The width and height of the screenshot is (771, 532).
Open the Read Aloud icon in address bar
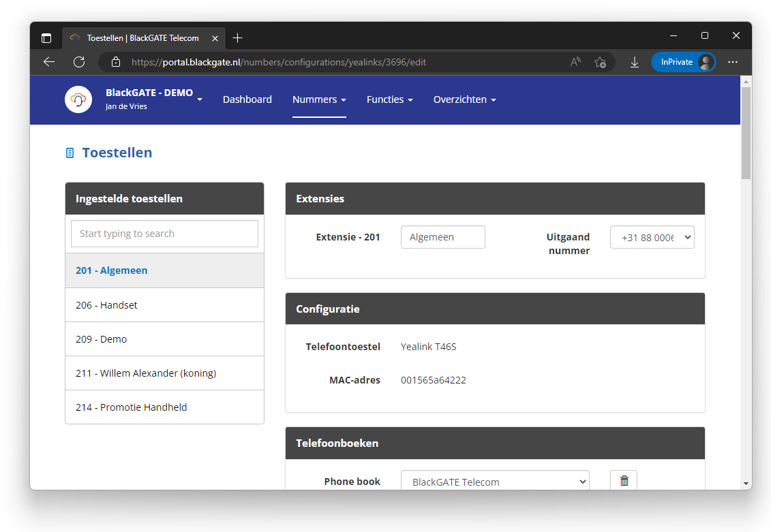[575, 62]
